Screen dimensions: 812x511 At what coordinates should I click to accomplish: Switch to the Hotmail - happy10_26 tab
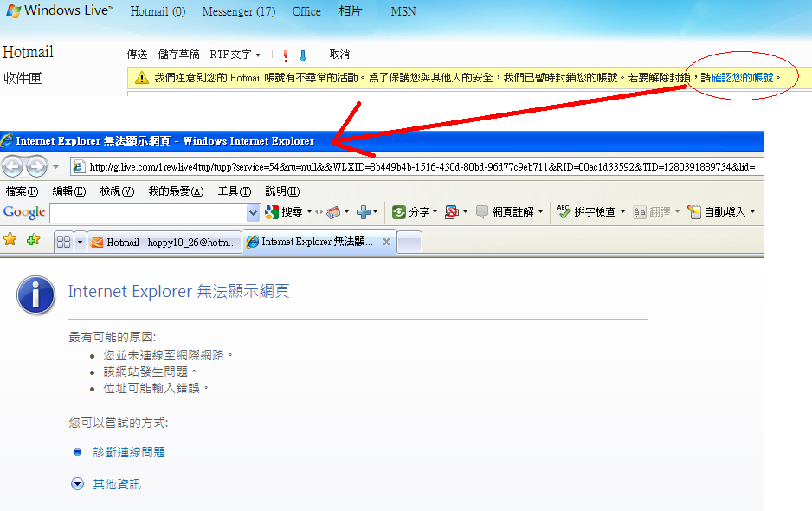pos(164,242)
